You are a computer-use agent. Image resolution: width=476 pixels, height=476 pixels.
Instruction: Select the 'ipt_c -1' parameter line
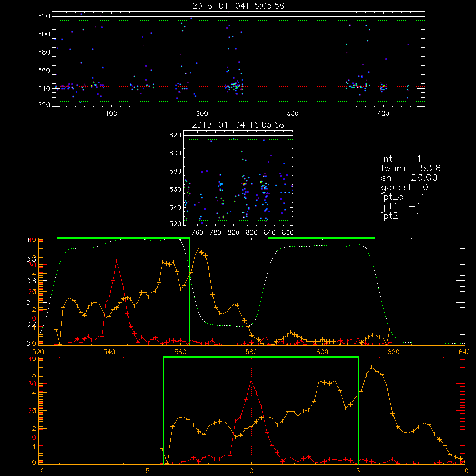[x=403, y=197]
